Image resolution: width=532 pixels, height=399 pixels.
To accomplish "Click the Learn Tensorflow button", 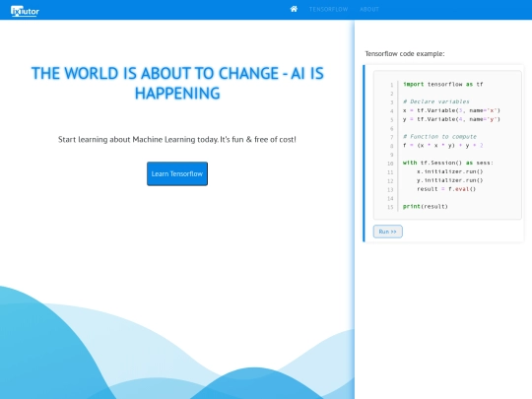I will click(177, 173).
